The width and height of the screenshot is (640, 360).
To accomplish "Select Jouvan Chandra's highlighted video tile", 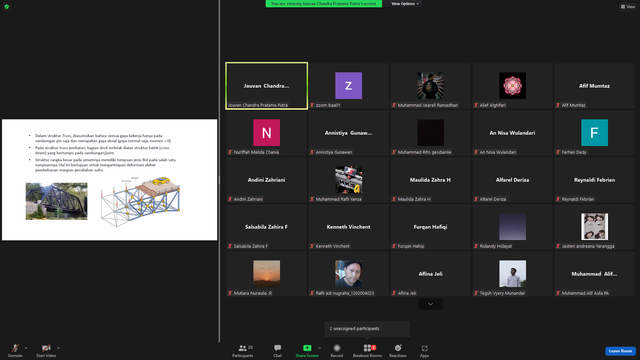I will tap(267, 86).
